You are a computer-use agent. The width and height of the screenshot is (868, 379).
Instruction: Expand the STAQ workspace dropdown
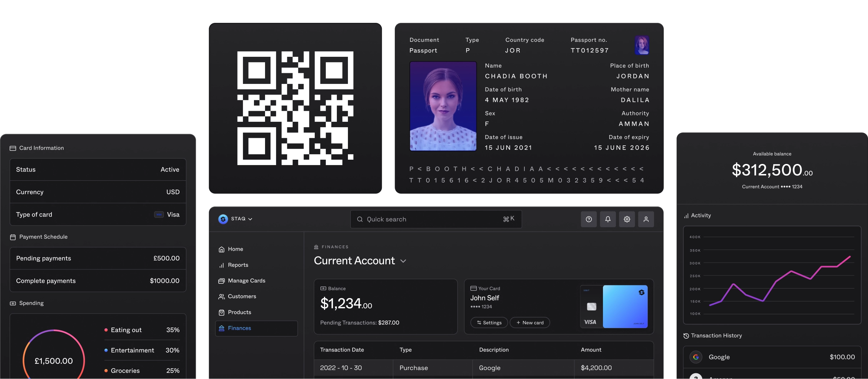[x=250, y=219]
